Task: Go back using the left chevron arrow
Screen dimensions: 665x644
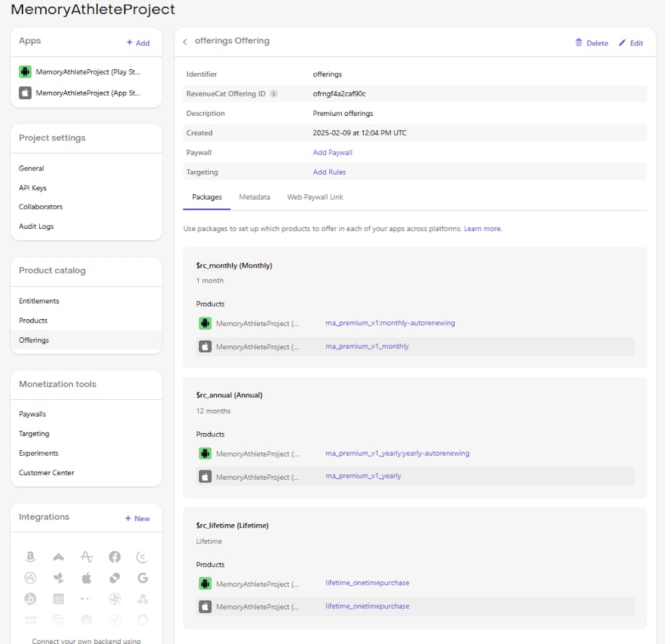Action: pyautogui.click(x=185, y=42)
